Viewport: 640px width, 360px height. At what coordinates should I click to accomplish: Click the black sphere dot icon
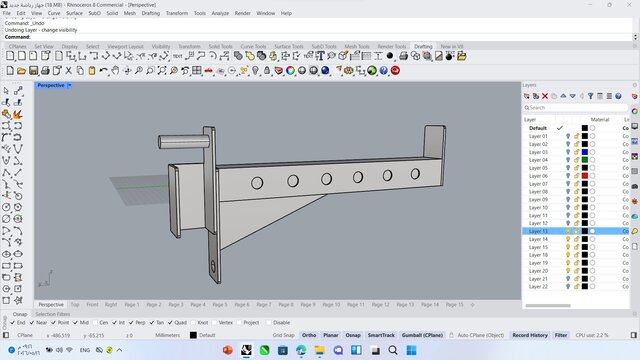coord(390,56)
